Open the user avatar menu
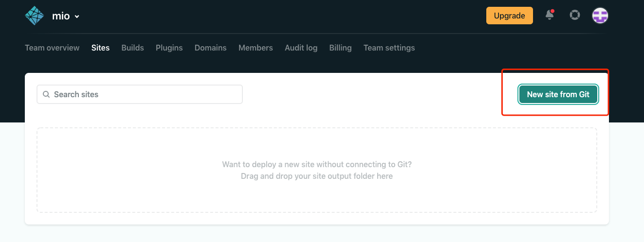 [600, 16]
